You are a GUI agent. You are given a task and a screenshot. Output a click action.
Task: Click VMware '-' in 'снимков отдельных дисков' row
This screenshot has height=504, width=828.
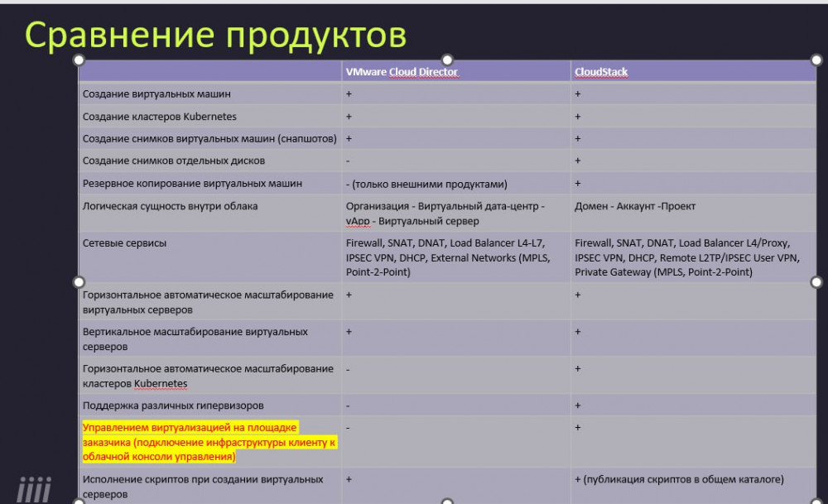pos(348,161)
